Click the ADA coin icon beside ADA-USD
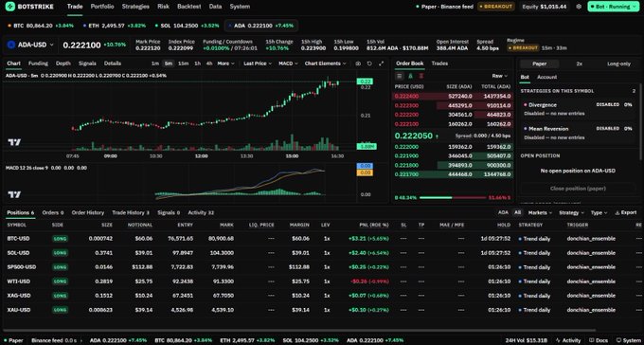This screenshot has width=644, height=345. click(x=11, y=45)
